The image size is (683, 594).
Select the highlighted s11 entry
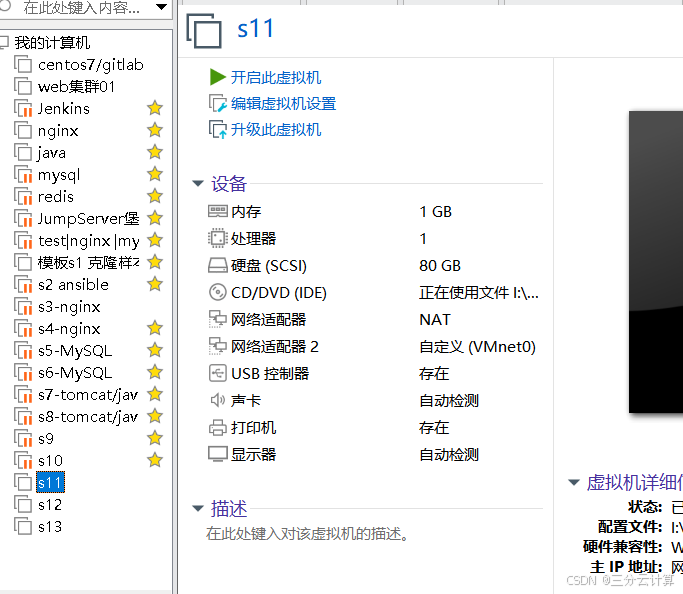click(50, 483)
